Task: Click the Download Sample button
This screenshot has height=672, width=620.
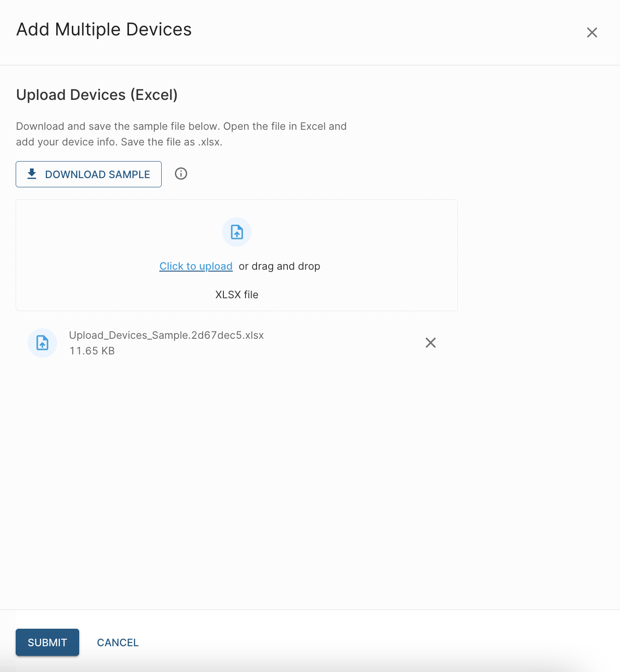Action: [88, 174]
